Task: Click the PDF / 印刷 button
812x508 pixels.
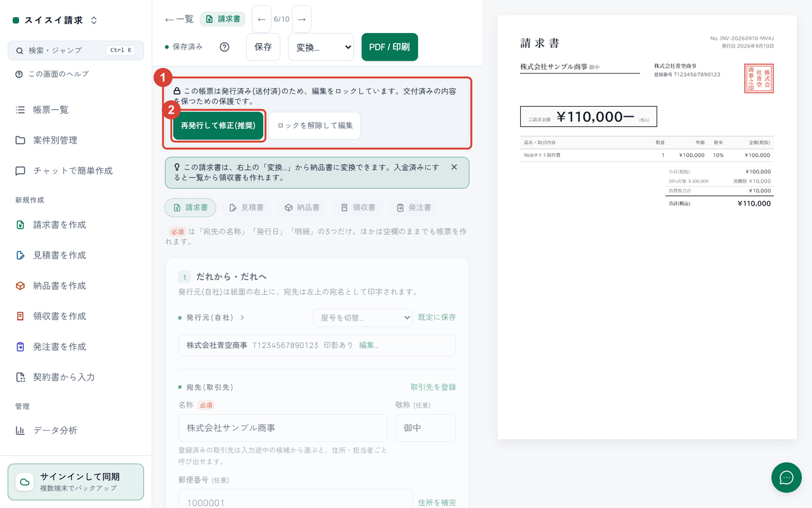Action: coord(390,47)
